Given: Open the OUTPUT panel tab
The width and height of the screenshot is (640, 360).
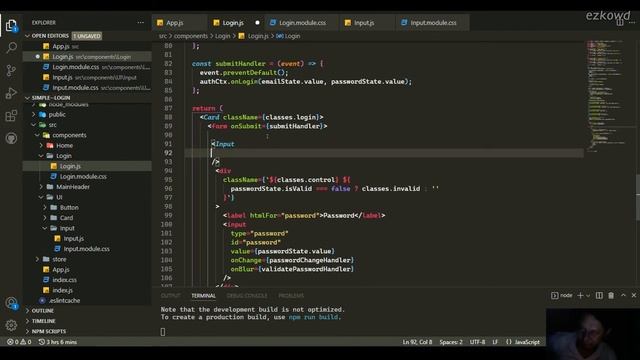Looking at the screenshot, I should coord(170,296).
